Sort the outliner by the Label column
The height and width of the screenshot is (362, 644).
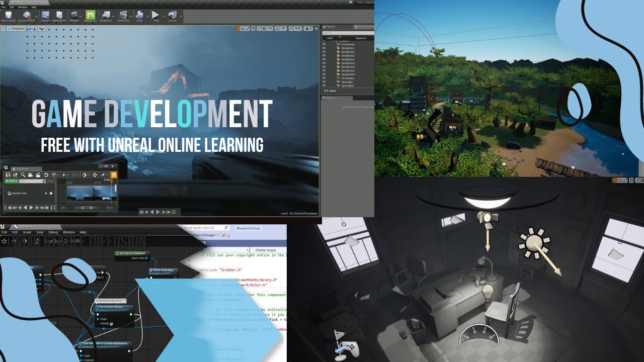(x=330, y=38)
